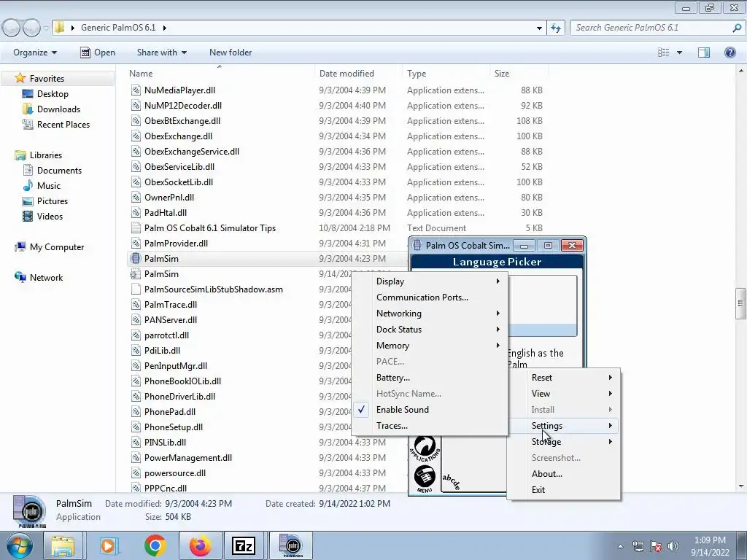This screenshot has height=560, width=747.
Task: Click the Action Center flag tray icon
Action: (656, 546)
